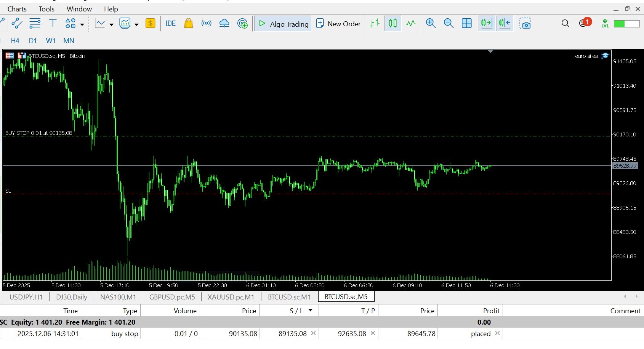Open the notifications icon with red badge

(x=584, y=23)
